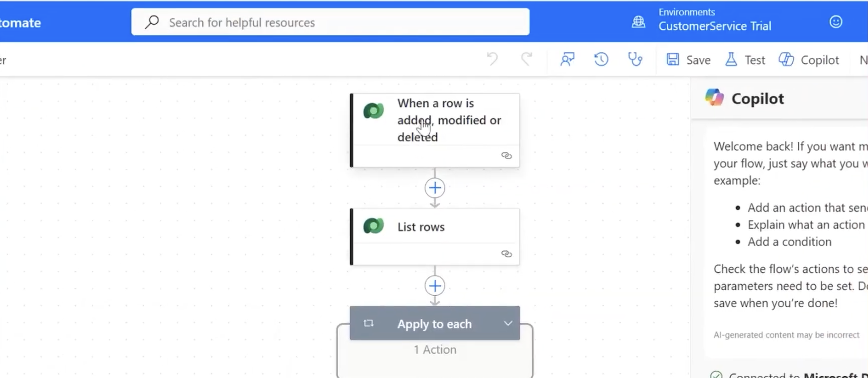The height and width of the screenshot is (378, 868).
Task: Run the flow checker stethoscope
Action: click(635, 59)
